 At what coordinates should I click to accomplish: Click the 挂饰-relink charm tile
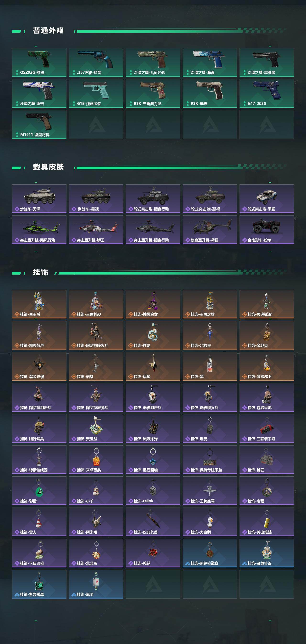[153, 491]
